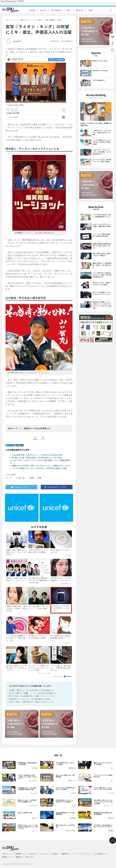Click the Twitterでつぶやく button
116x868 pixels.
click(22, 487)
